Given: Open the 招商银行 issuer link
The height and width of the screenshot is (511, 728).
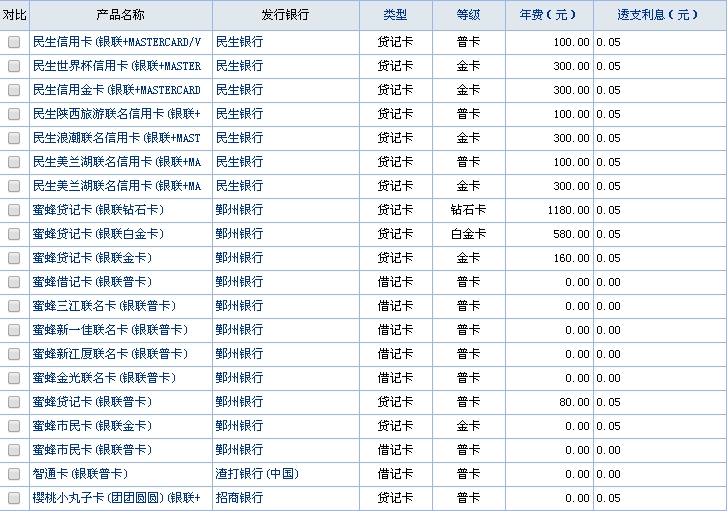Looking at the screenshot, I should [239, 498].
